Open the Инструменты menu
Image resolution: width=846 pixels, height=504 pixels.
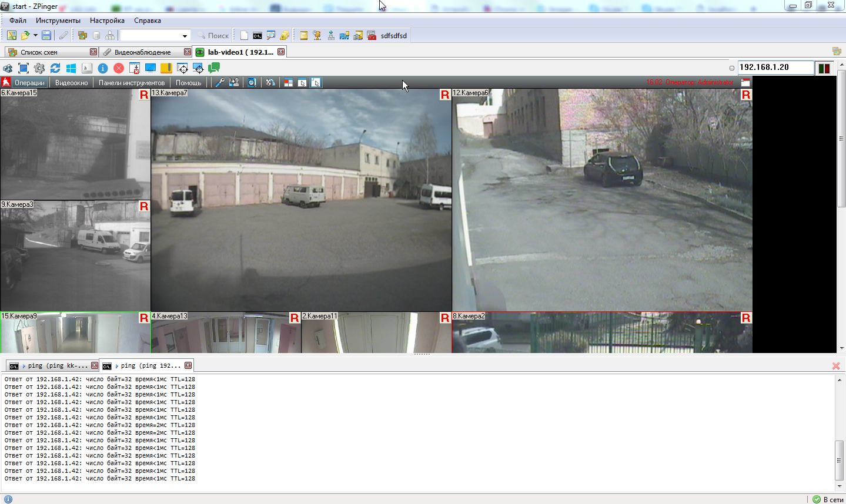58,21
